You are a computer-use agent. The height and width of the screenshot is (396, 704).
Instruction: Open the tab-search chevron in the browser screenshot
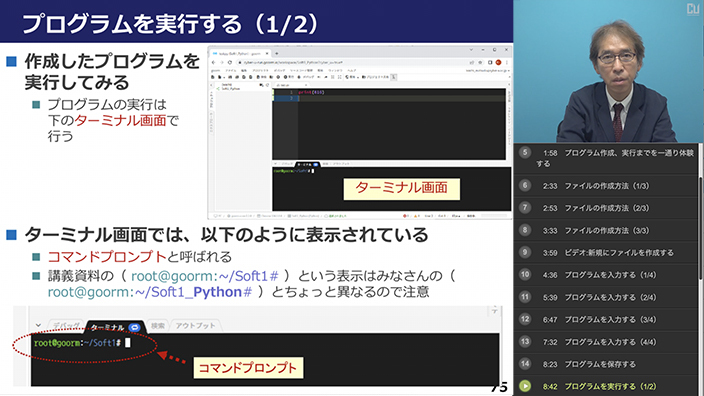click(x=470, y=50)
